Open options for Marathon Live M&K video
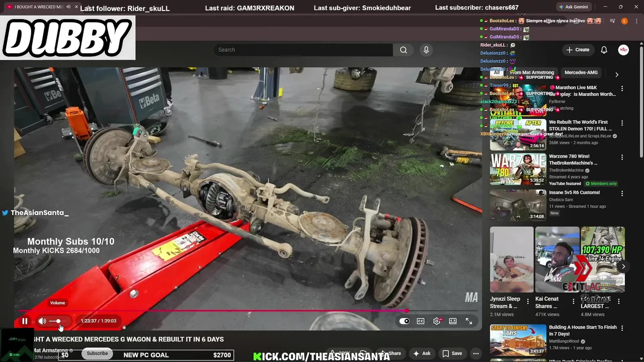 point(622,88)
